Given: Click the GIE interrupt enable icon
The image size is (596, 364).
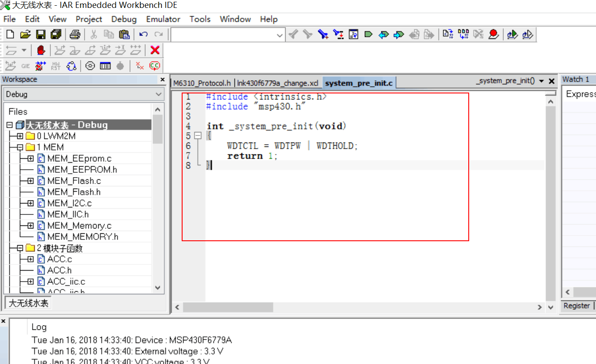Looking at the screenshot, I should (25, 66).
